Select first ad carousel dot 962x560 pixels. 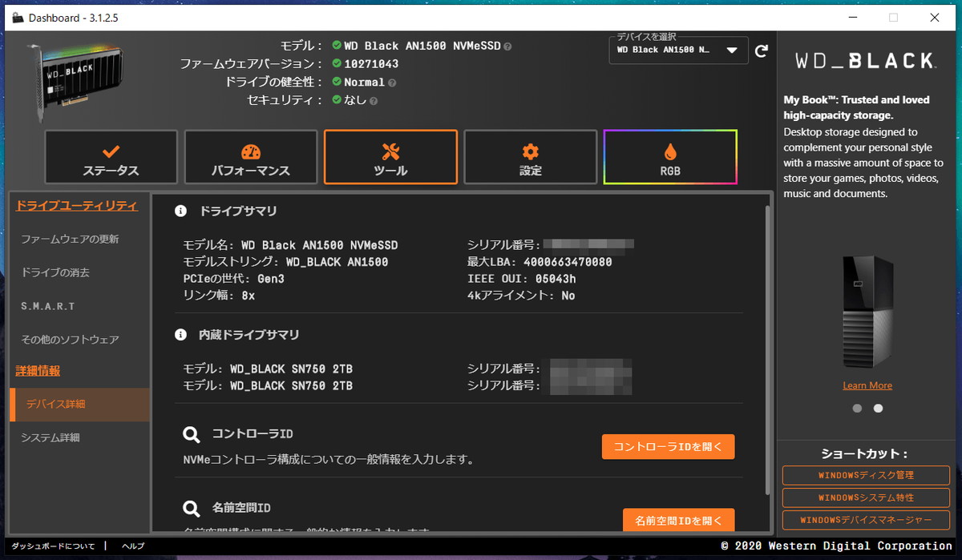click(x=857, y=408)
